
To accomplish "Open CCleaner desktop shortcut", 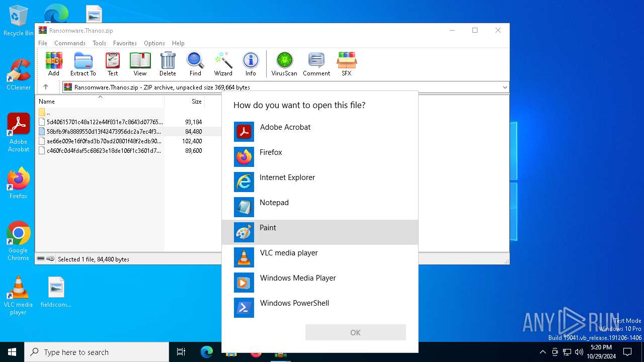I will [19, 75].
